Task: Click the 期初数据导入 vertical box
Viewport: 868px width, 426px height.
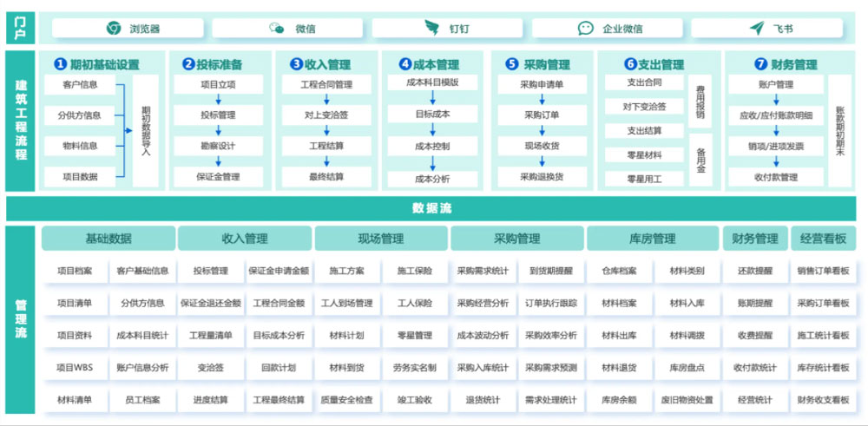Action: point(146,131)
